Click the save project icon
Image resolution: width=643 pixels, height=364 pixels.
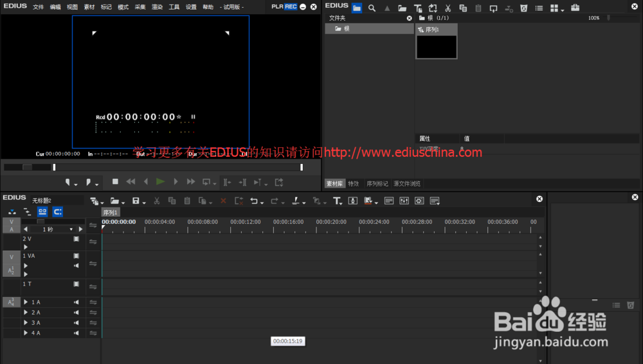pos(136,201)
